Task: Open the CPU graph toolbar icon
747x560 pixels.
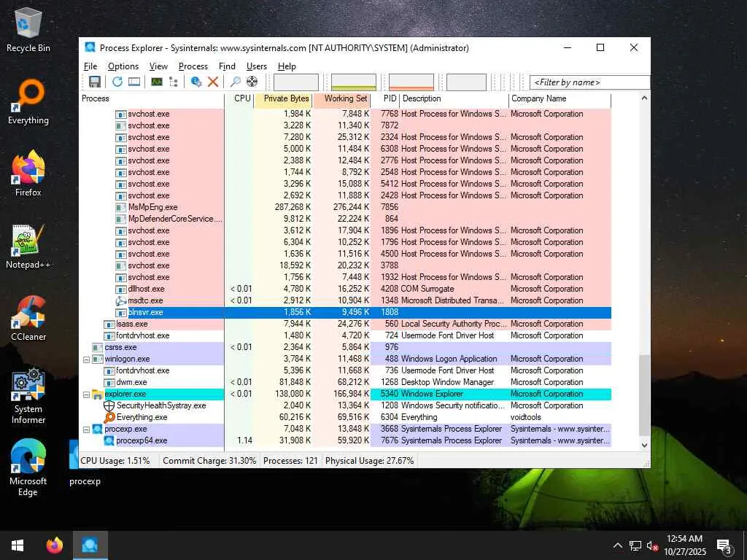Action: [157, 82]
